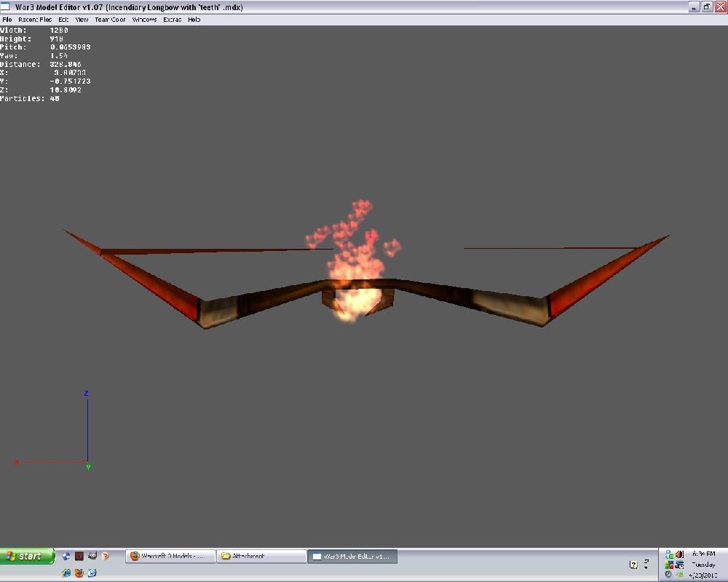Switch to Attachment folder taskbar button
Viewport: 728px width, 582px height.
[x=261, y=556]
